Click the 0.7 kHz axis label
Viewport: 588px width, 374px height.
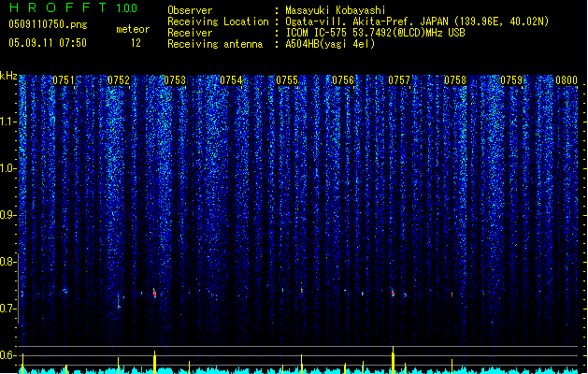[x=7, y=309]
